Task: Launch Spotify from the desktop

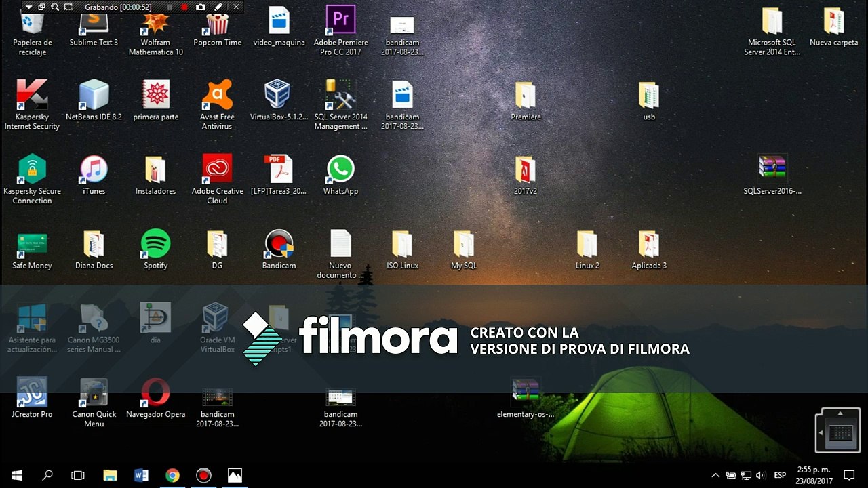Action: [x=155, y=250]
